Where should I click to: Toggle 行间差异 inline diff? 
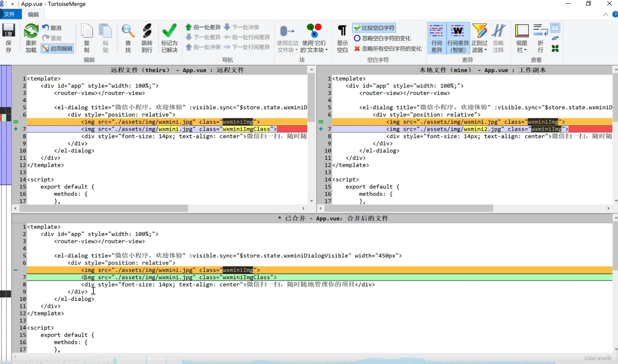click(437, 38)
